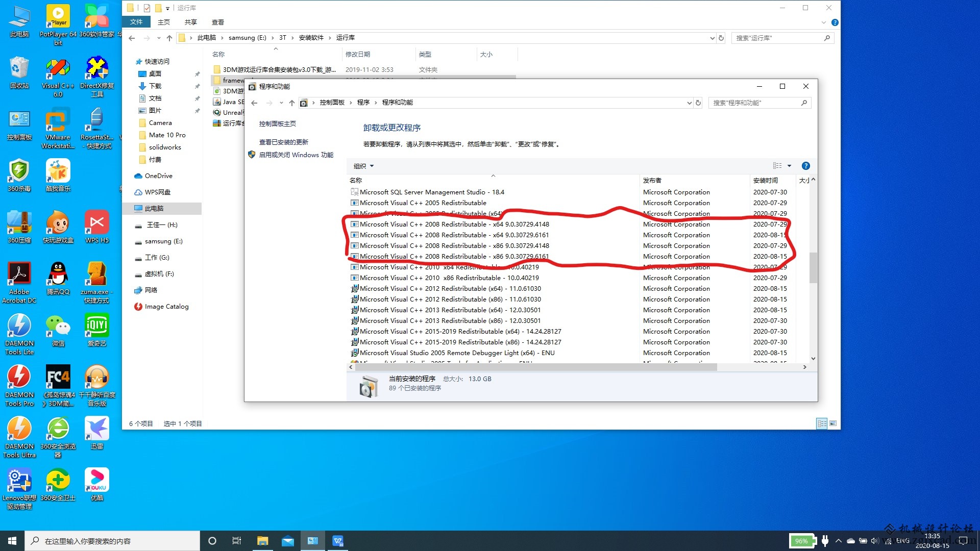This screenshot has width=980, height=551.
Task: Expand the ribbon chevron in 运行库 window
Action: pyautogui.click(x=823, y=22)
